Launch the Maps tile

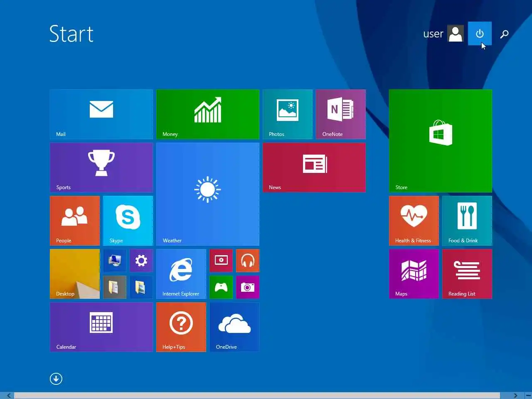point(414,274)
